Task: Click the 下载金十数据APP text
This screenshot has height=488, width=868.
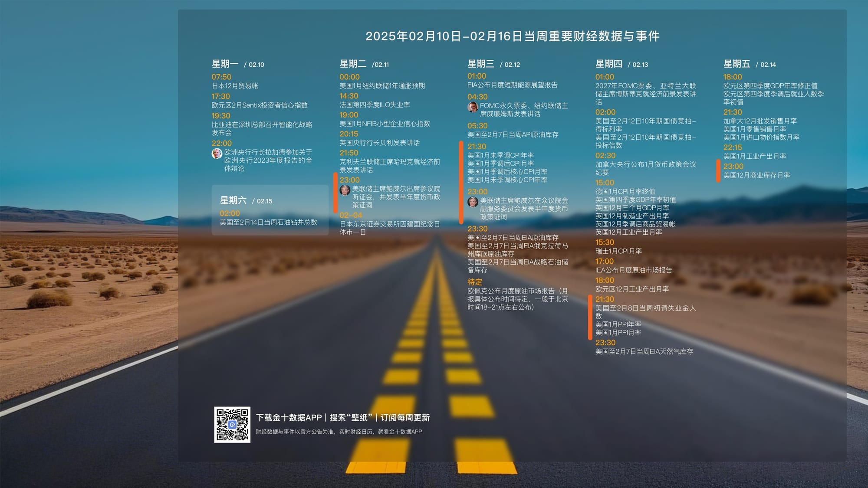Action: pos(289,418)
